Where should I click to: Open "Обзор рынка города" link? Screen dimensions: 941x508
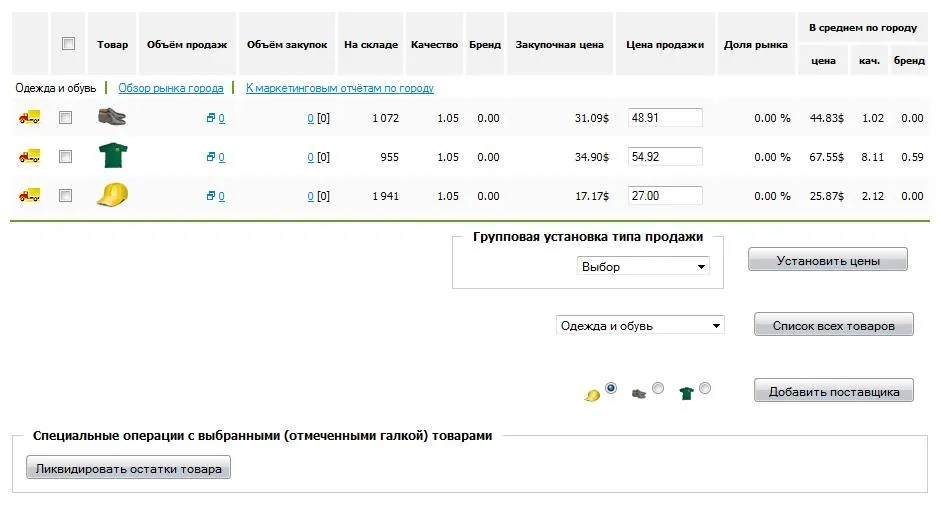point(171,88)
